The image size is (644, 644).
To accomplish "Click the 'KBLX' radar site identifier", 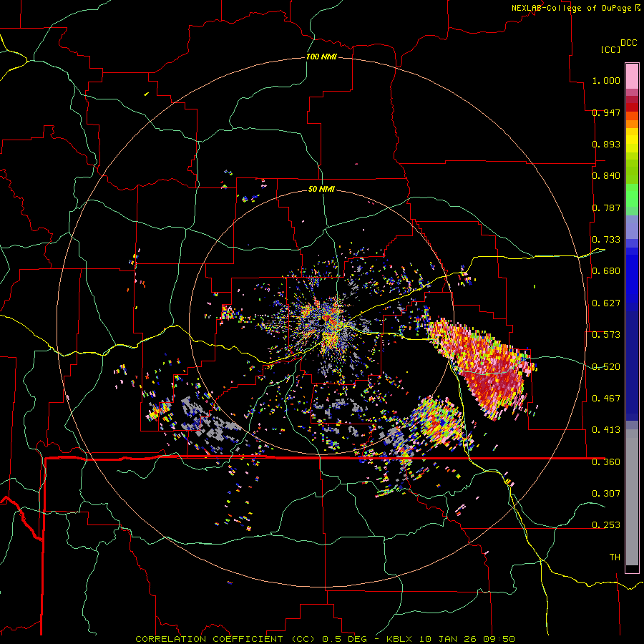I will pos(399,639).
